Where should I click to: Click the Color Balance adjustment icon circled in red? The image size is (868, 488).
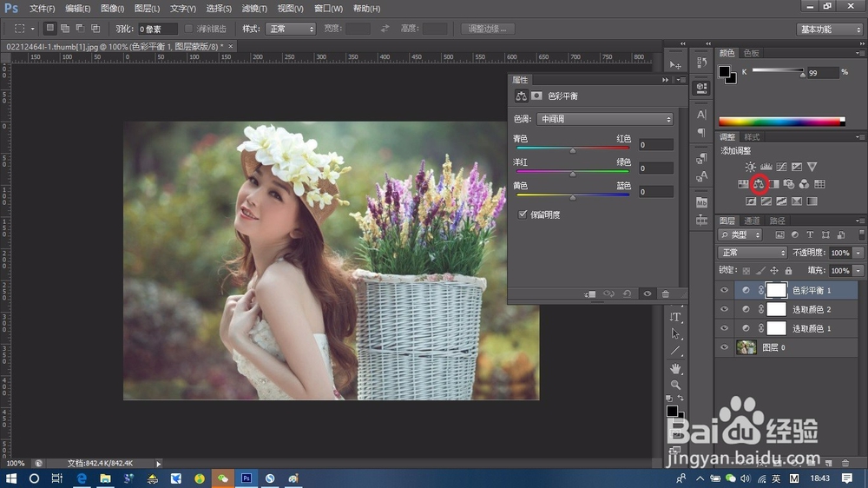[x=759, y=184]
